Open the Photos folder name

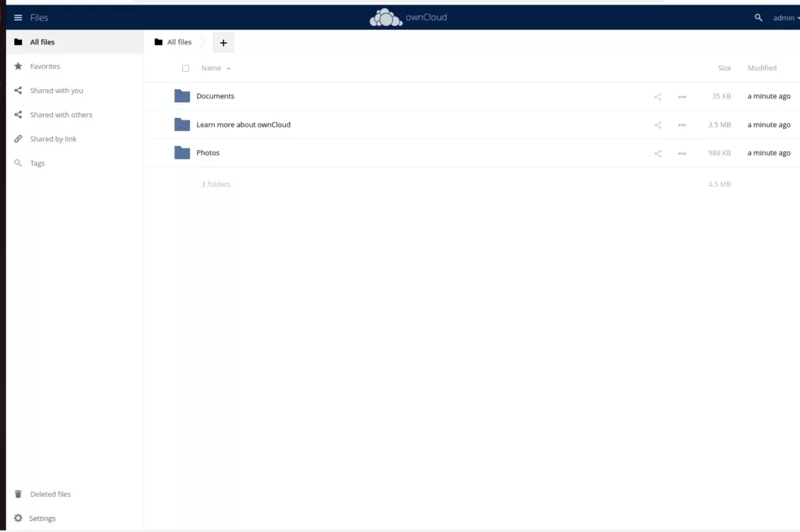(x=208, y=152)
